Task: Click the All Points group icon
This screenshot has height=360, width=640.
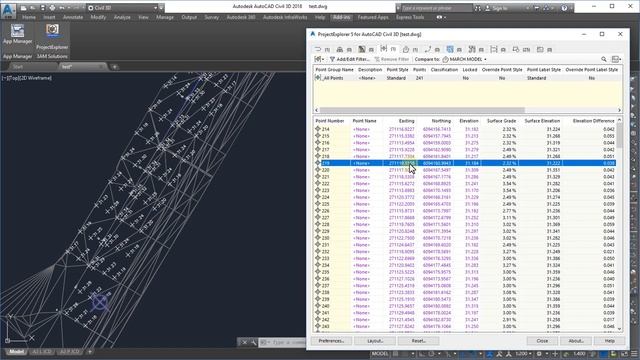Action: tap(318, 78)
